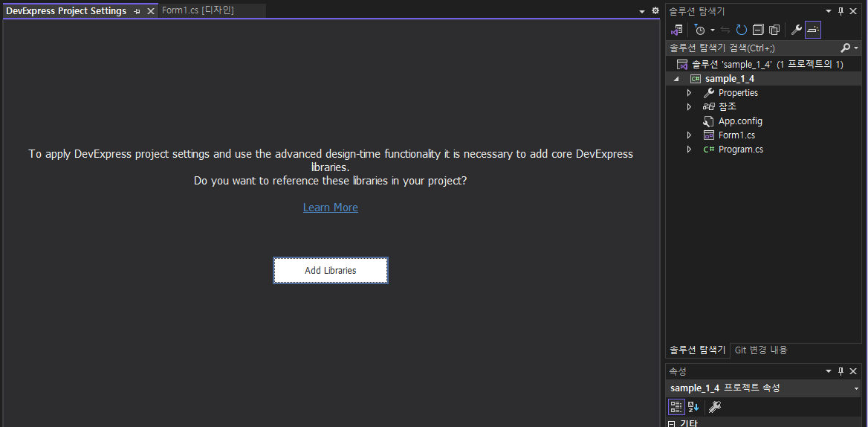
Task: Refresh the Solution Explorer
Action: (742, 30)
